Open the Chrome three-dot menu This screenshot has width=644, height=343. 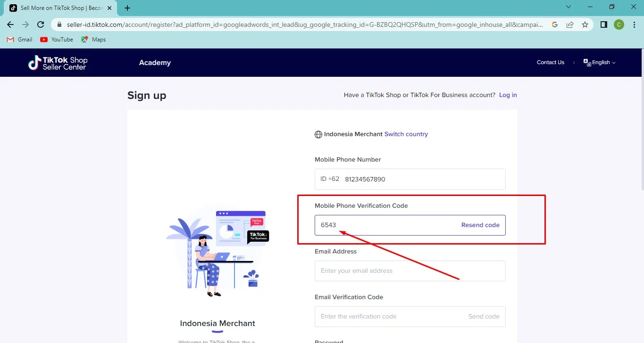634,24
